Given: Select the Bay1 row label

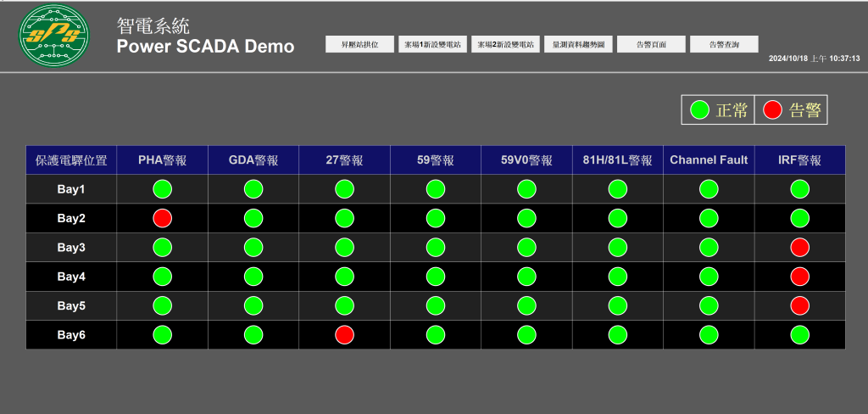Looking at the screenshot, I should pyautogui.click(x=71, y=189).
